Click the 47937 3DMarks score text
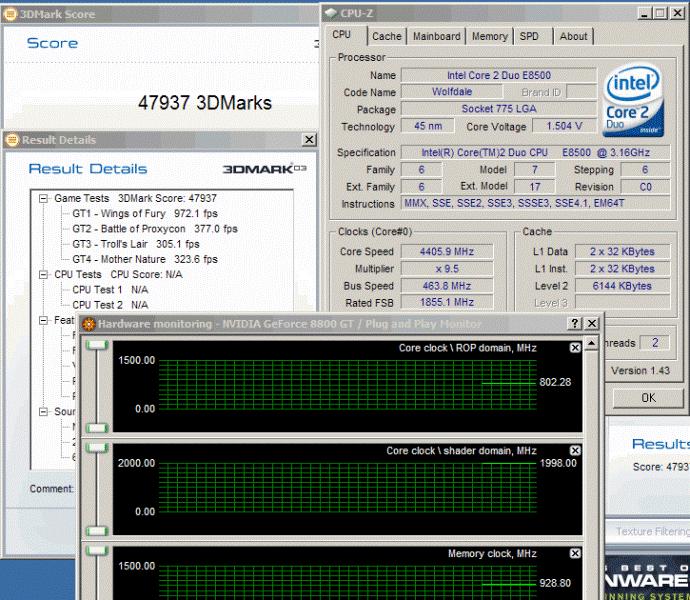This screenshot has height=600, width=690. click(205, 103)
